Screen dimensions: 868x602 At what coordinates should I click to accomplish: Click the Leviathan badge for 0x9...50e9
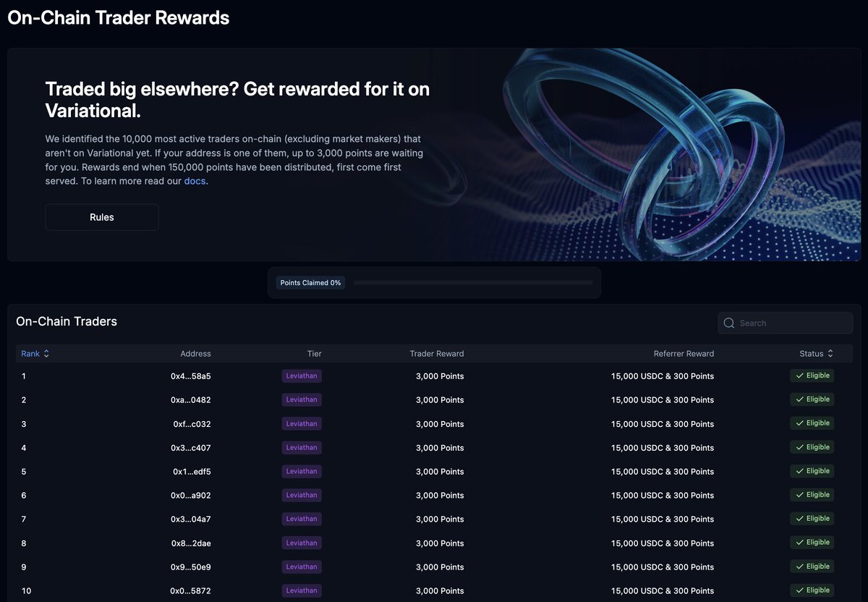pos(302,567)
